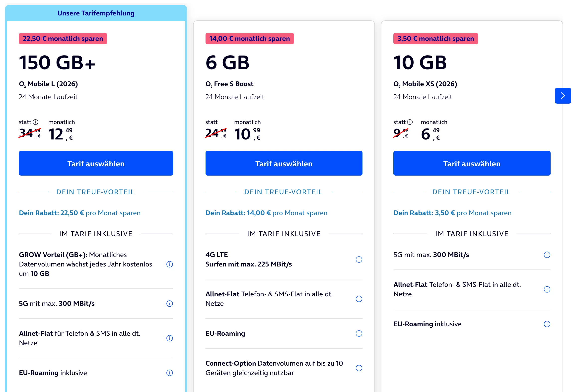The width and height of the screenshot is (573, 392).
Task: Click '22,50 € monatlich sparen' badge
Action: pyautogui.click(x=63, y=39)
